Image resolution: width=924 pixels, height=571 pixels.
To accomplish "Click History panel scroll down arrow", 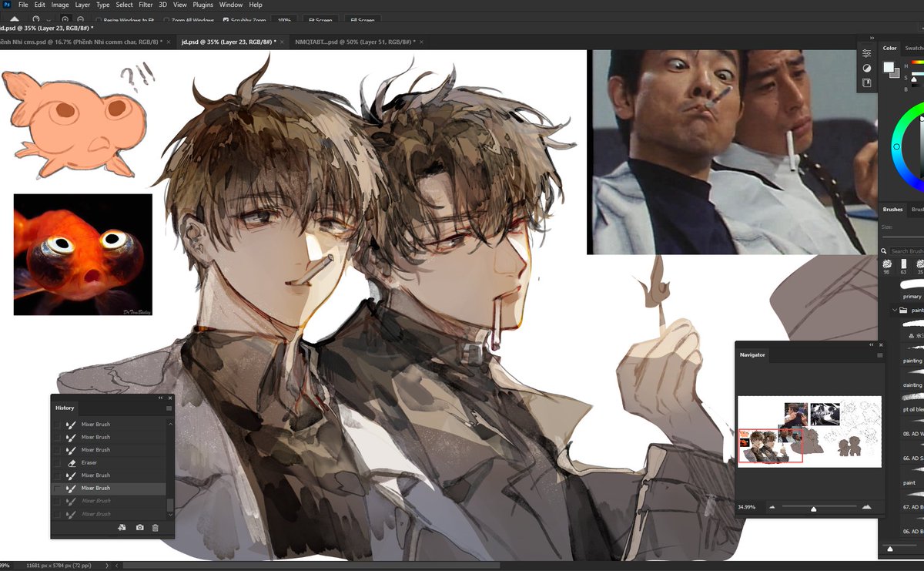I will tap(170, 514).
